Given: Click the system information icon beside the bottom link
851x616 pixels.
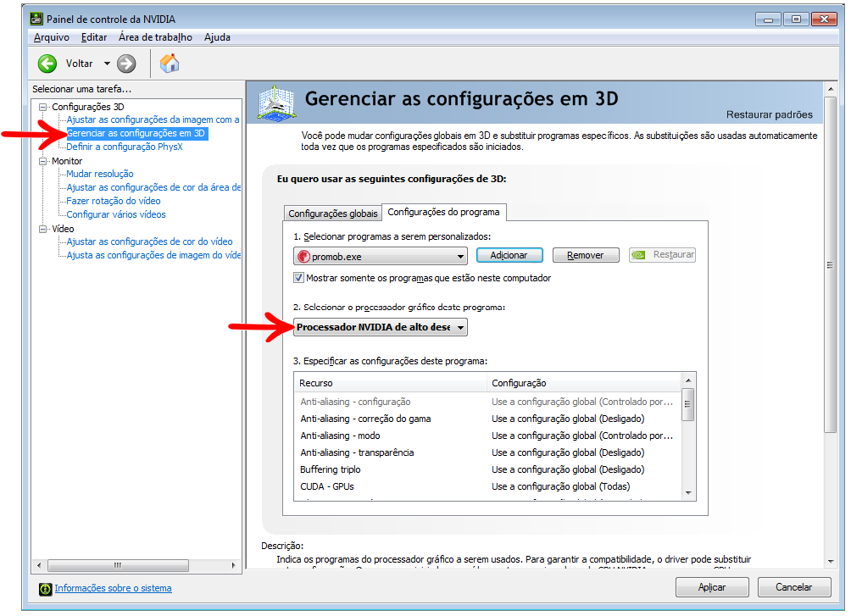Looking at the screenshot, I should click(46, 589).
